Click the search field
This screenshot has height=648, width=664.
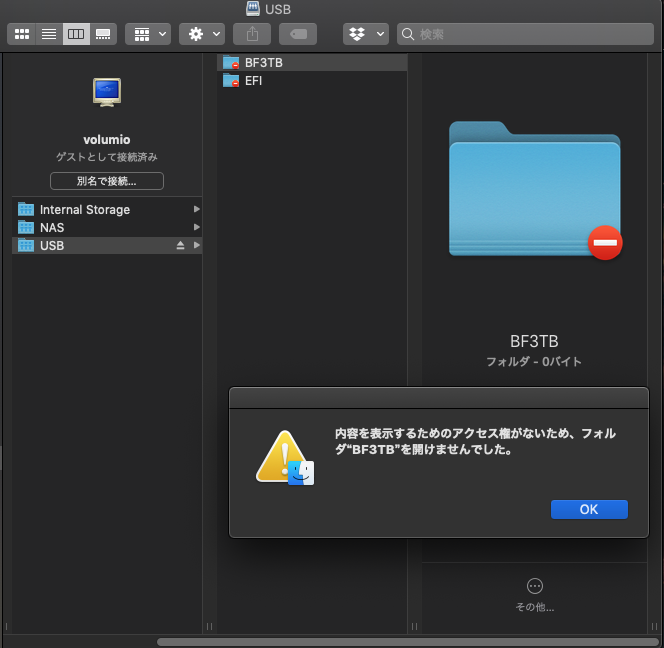tap(526, 34)
